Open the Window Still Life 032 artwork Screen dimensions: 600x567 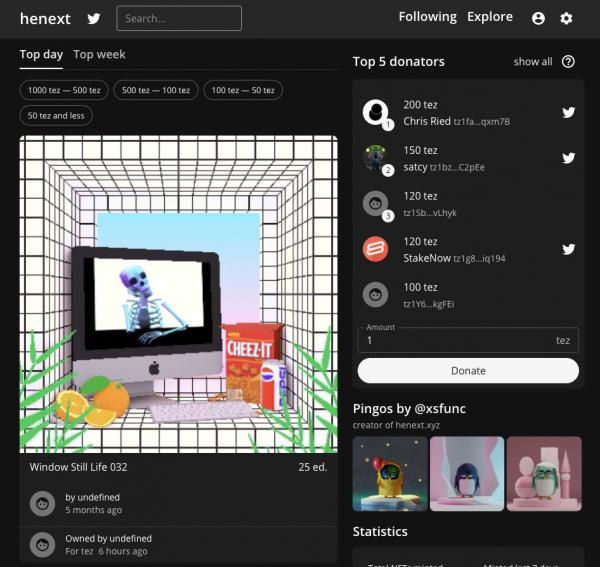coord(178,295)
